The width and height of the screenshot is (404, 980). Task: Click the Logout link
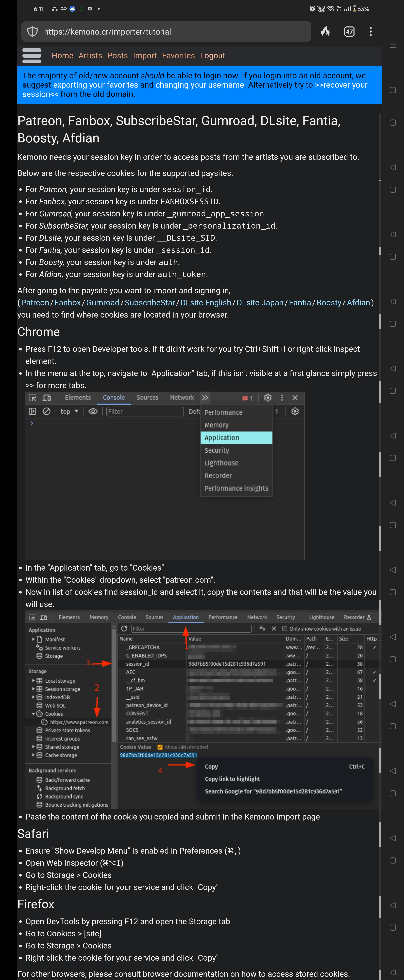coord(212,56)
